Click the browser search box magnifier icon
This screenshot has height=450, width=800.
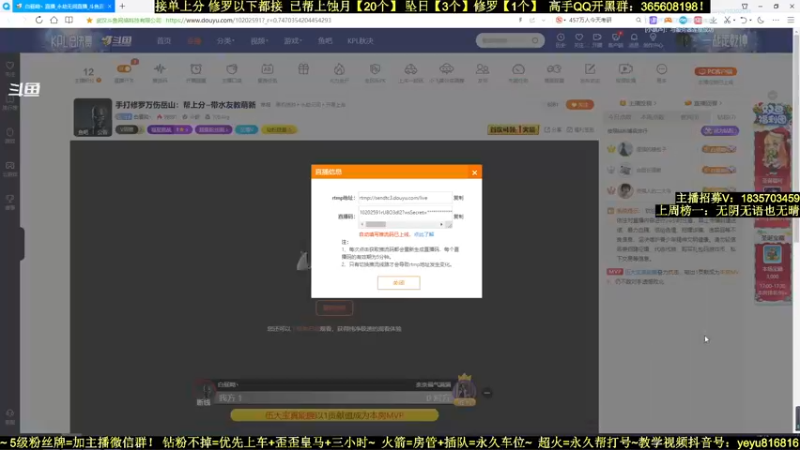[x=638, y=20]
